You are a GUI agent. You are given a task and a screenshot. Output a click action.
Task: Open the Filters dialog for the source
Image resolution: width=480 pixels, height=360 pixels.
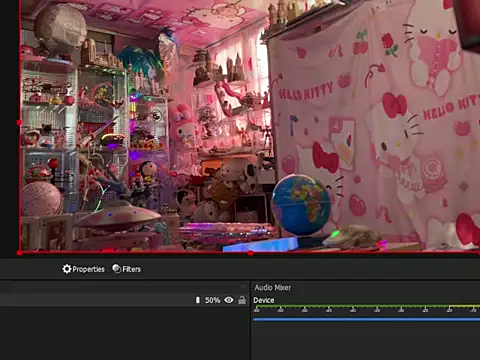tap(127, 269)
